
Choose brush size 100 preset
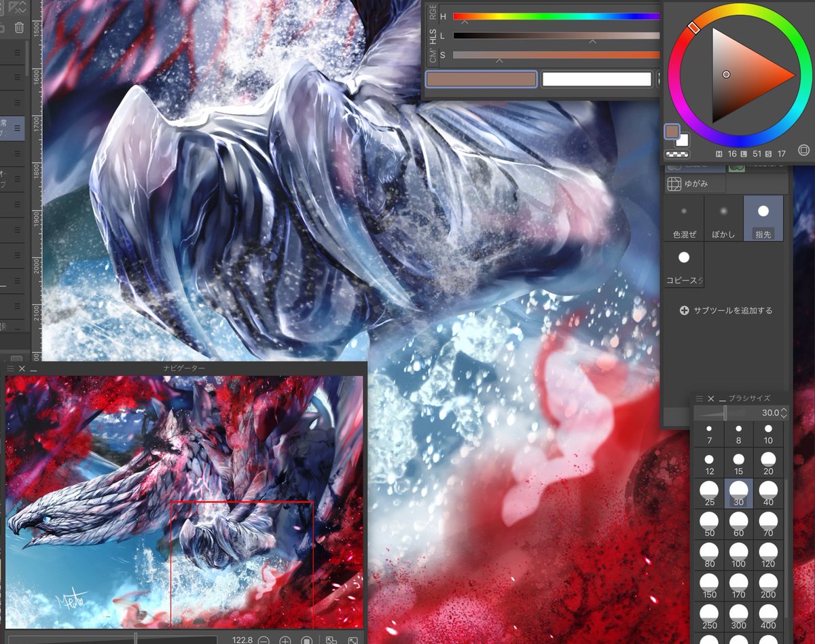tap(739, 556)
